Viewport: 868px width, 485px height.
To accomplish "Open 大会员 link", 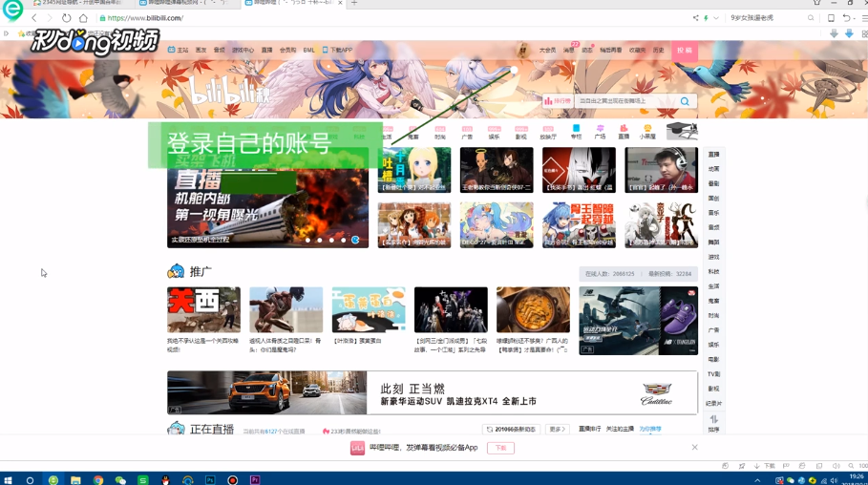I will coord(547,50).
